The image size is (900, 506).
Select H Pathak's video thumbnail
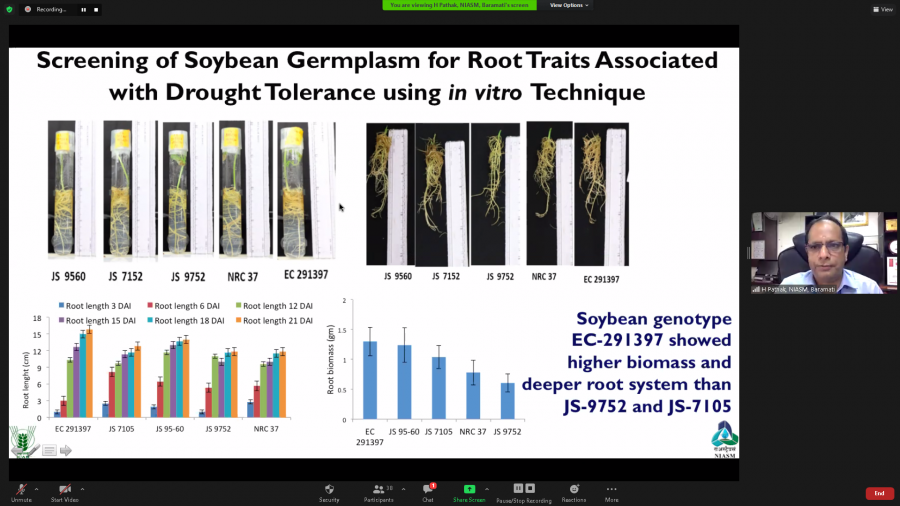coord(817,252)
